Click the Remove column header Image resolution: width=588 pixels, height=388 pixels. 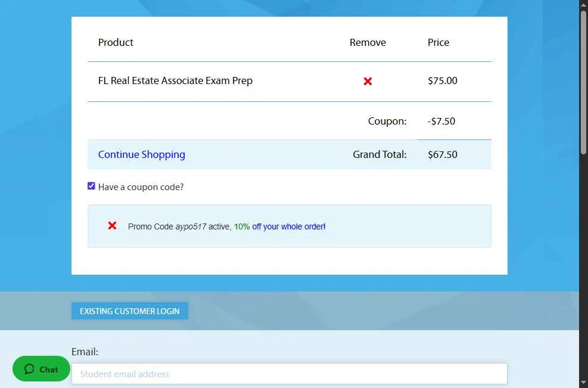(368, 42)
